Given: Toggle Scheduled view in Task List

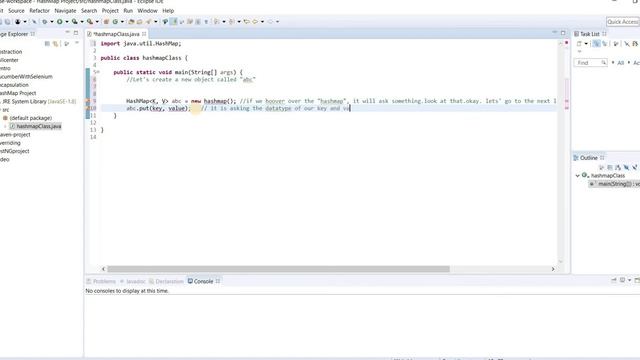Looking at the screenshot, I should (x=604, y=44).
